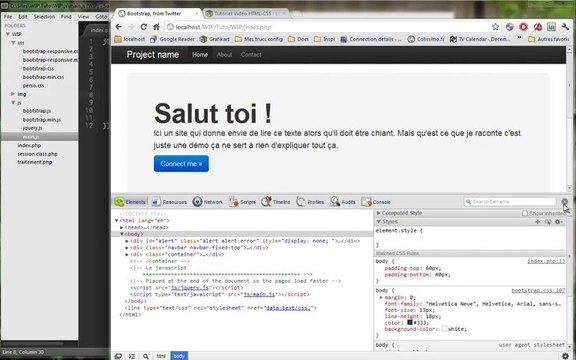Bookmark the page with the star icon
Viewport: 576px width, 360px height.
tap(496, 26)
